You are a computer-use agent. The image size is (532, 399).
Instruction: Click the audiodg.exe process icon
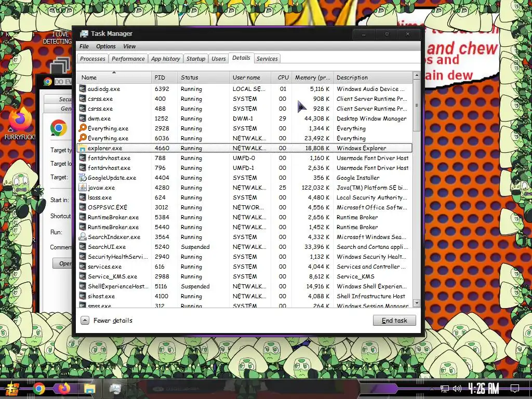[83, 89]
